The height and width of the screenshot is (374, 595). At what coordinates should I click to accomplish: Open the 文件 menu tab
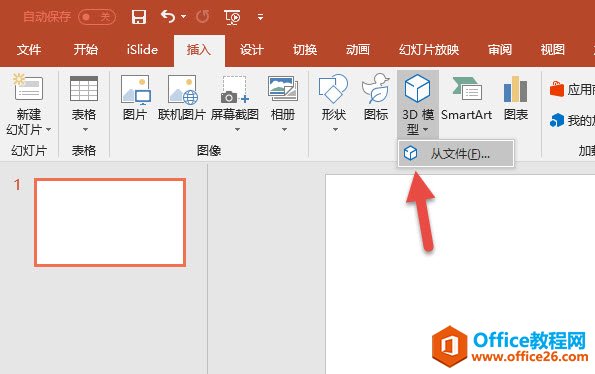pos(29,50)
